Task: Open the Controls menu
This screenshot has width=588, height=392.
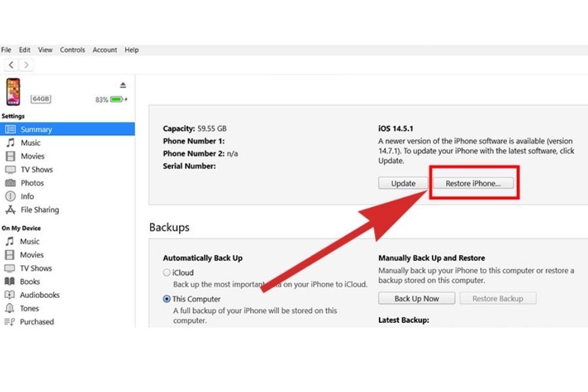Action: 73,50
